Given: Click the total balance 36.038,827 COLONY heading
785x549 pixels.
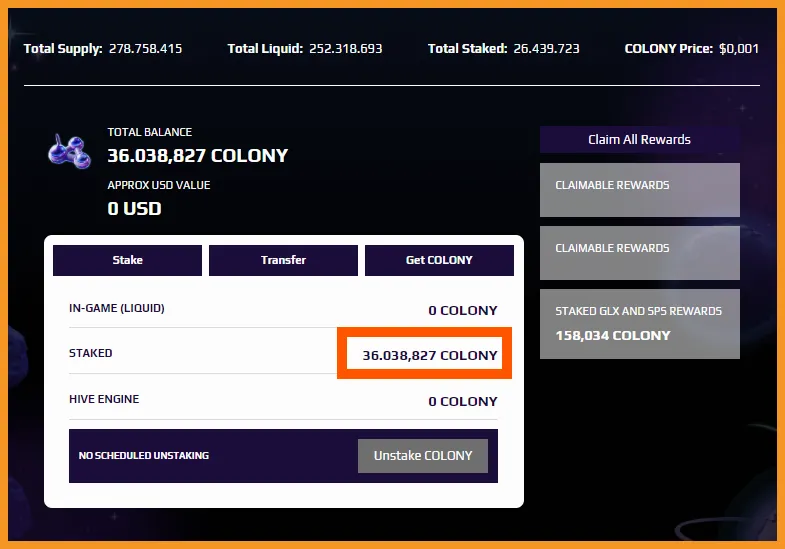Looking at the screenshot, I should (x=198, y=156).
